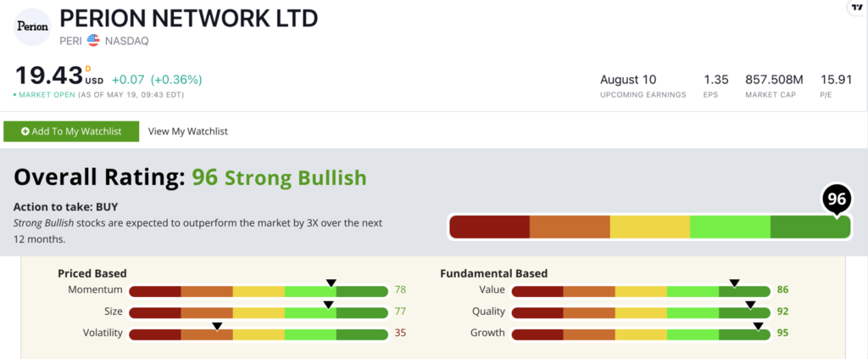This screenshot has width=868, height=359.
Task: Click the Momentum bar's triangle marker
Action: click(331, 283)
